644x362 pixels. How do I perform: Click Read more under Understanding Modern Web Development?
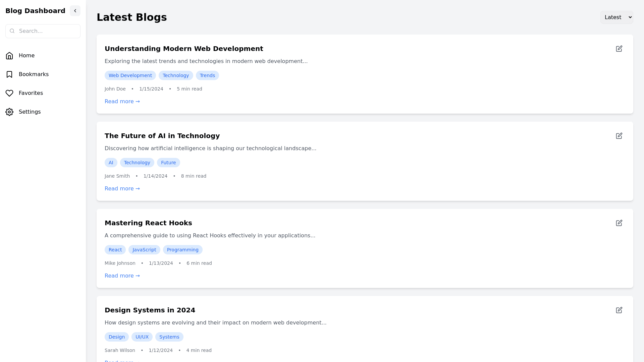pos(122,102)
